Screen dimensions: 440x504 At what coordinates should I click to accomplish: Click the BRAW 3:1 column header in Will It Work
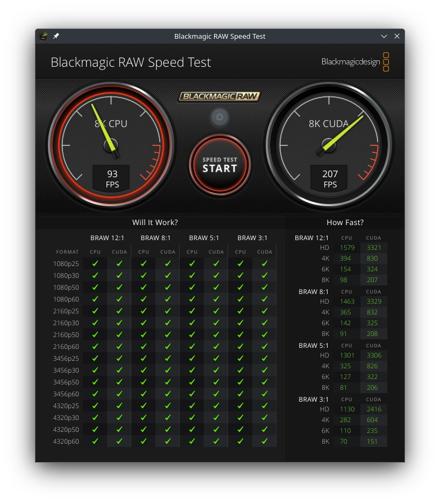point(252,238)
